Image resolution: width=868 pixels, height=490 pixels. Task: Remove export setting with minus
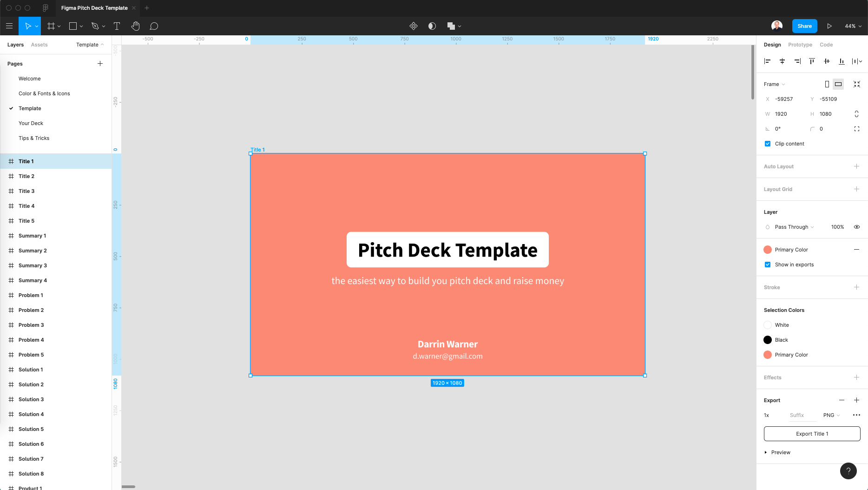click(x=842, y=400)
